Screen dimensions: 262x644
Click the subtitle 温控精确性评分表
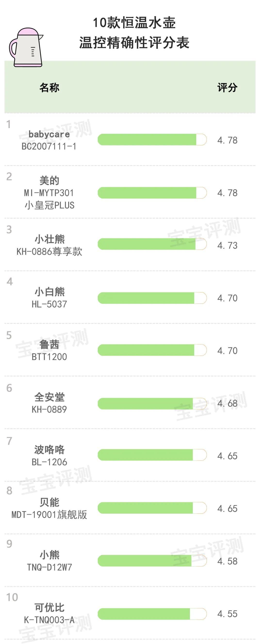pos(134,42)
